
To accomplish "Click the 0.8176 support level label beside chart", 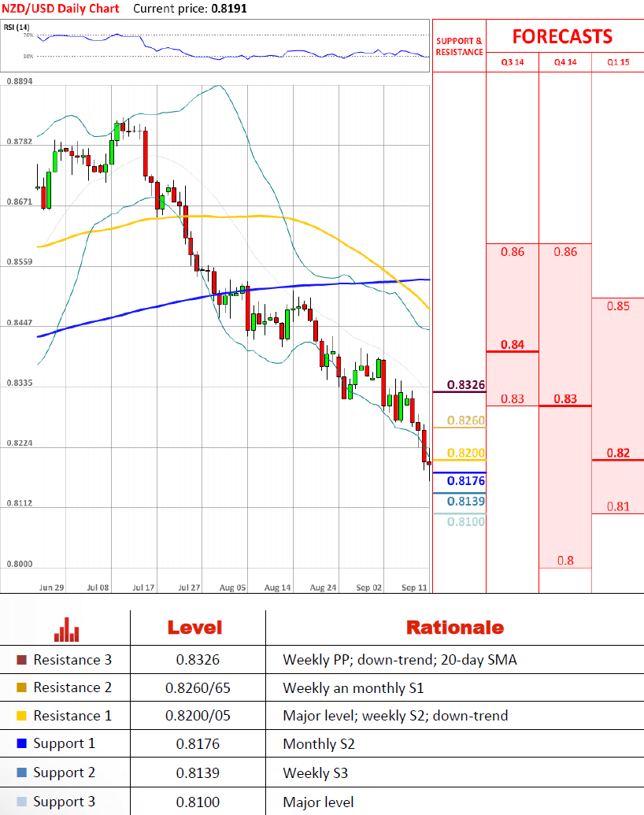I will coord(466,481).
